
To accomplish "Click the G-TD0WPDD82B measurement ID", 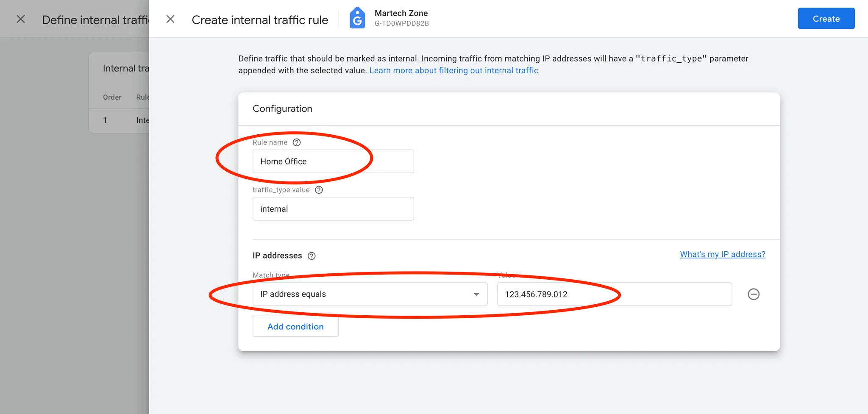I will [x=401, y=24].
